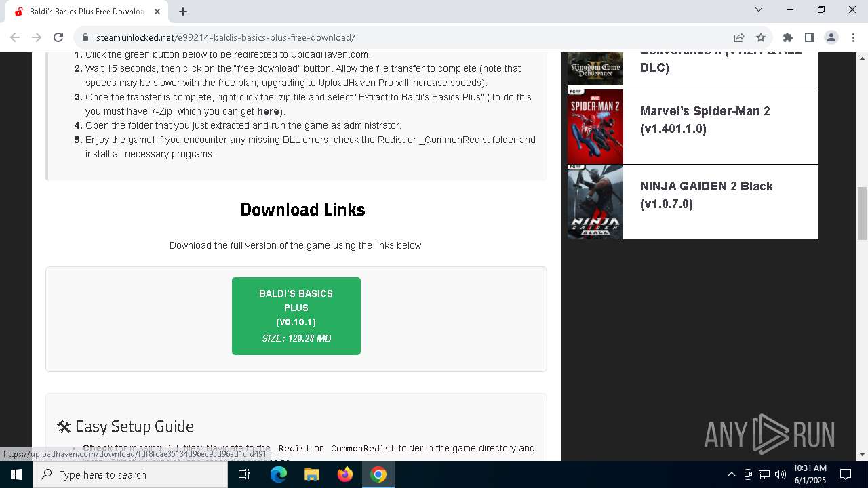This screenshot has width=868, height=488.
Task: Bookmark this page with the star icon
Action: point(761,37)
